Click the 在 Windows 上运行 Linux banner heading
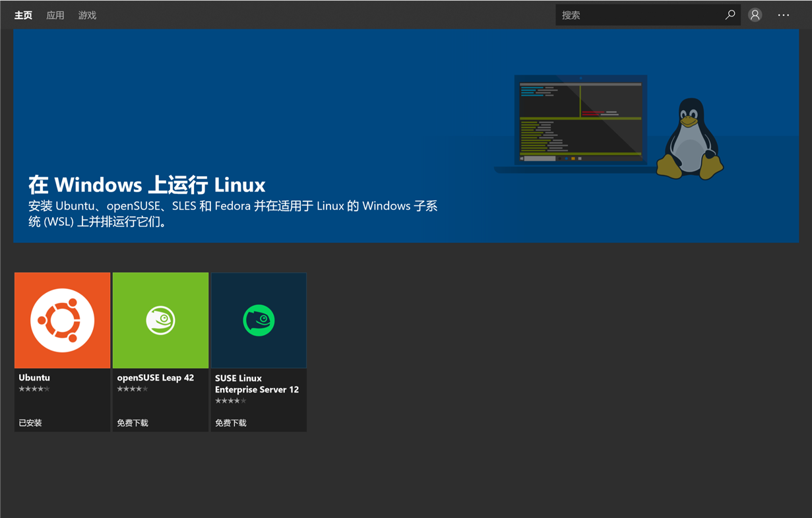Image resolution: width=812 pixels, height=518 pixels. tap(147, 184)
